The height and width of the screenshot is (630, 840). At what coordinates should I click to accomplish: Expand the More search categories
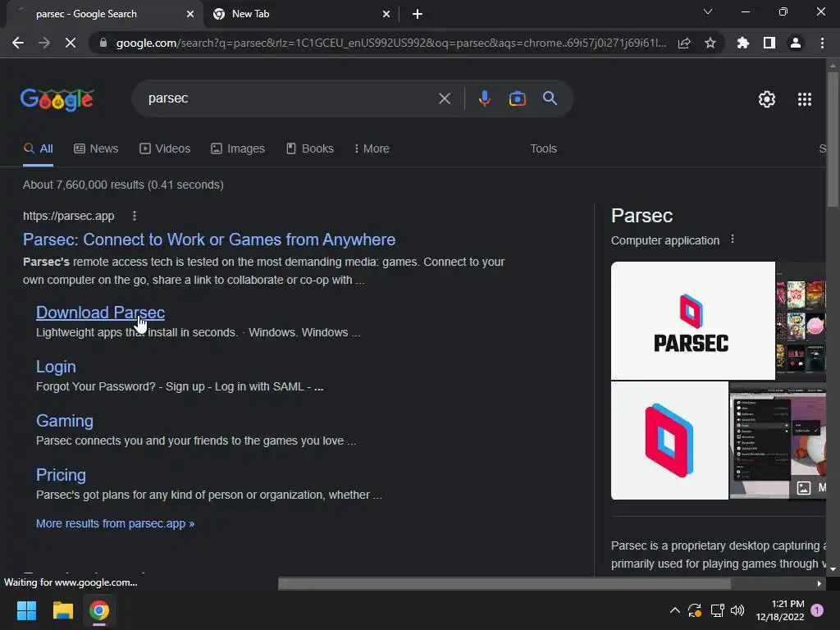[x=372, y=149]
